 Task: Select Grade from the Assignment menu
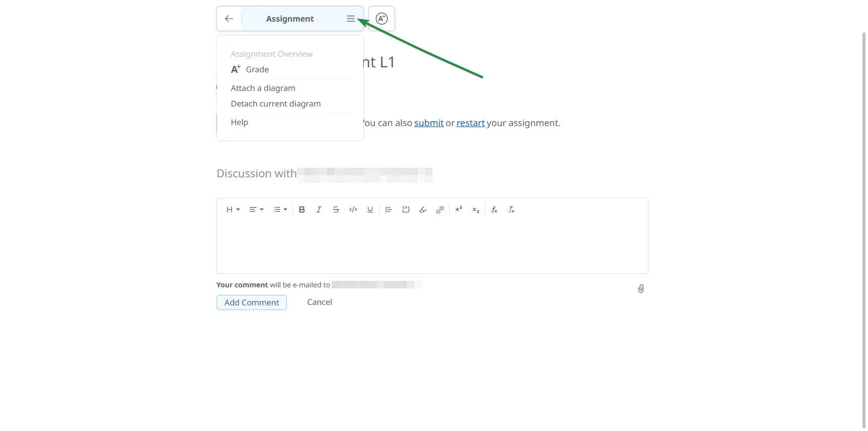pyautogui.click(x=257, y=69)
